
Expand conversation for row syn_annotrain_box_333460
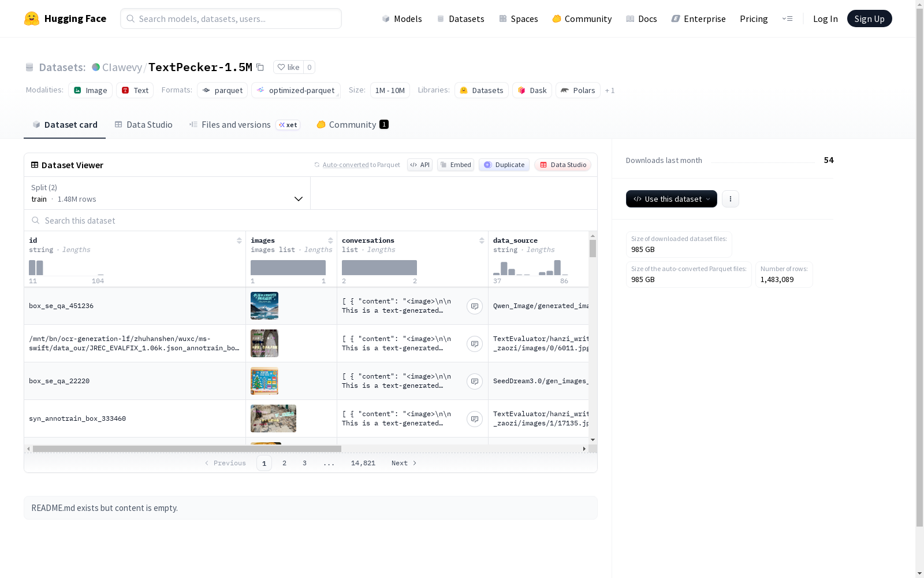[x=475, y=419]
